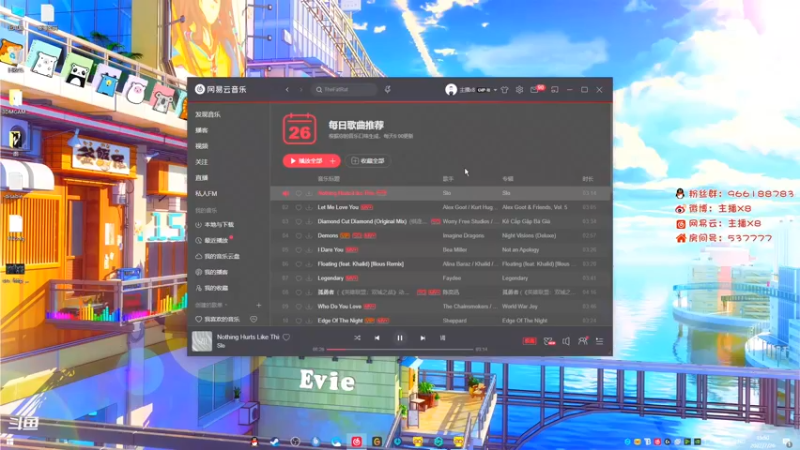
Task: Open the red audio quality selector
Action: point(530,341)
